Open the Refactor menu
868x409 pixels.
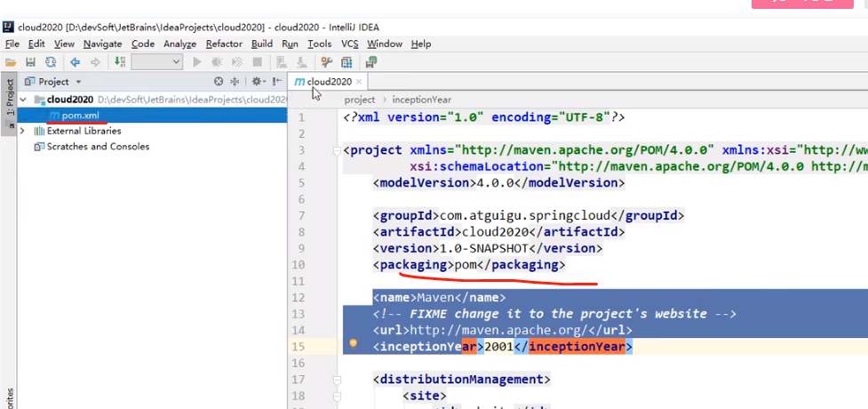coord(224,44)
